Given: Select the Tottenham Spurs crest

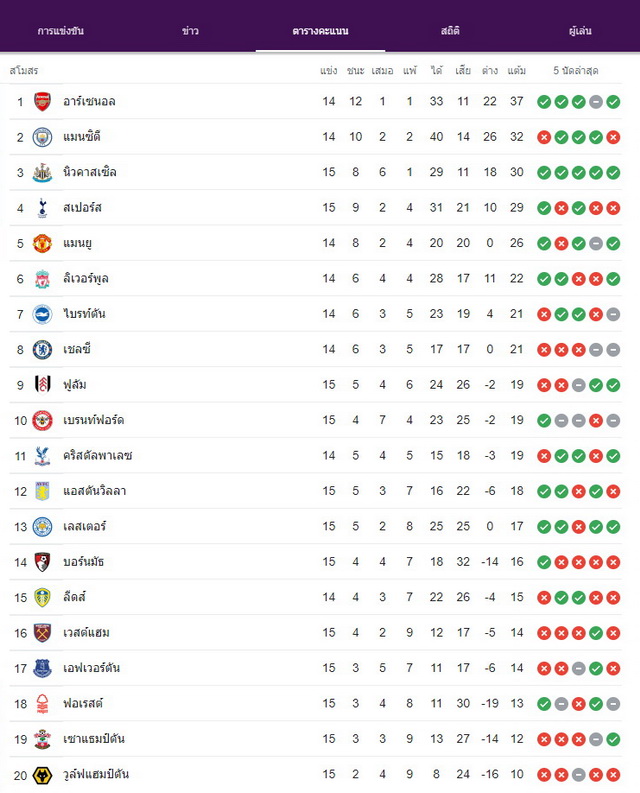Looking at the screenshot, I should (x=42, y=208).
